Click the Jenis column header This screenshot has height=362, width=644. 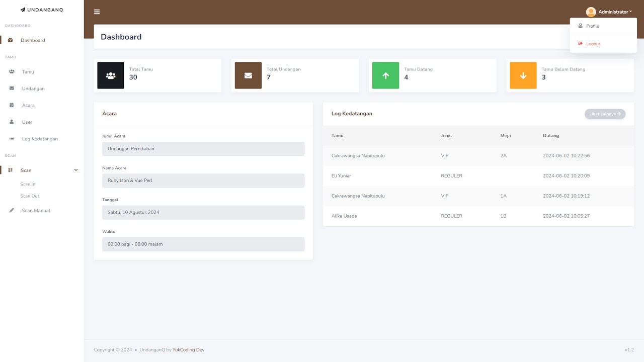click(x=446, y=136)
